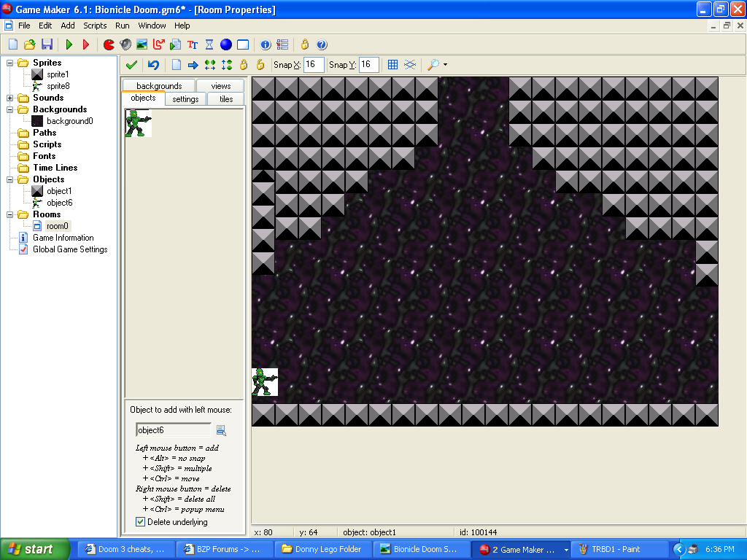Click the Snap Y input field
The height and width of the screenshot is (560, 747).
[368, 65]
